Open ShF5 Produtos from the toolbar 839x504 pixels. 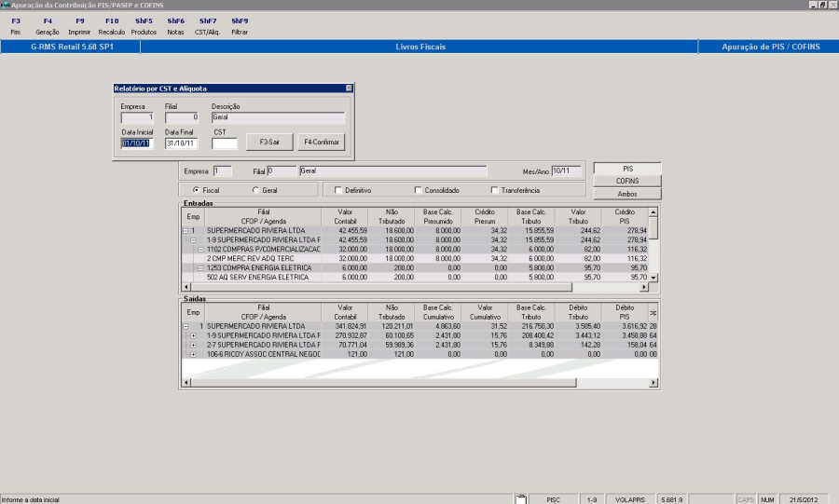(x=144, y=26)
